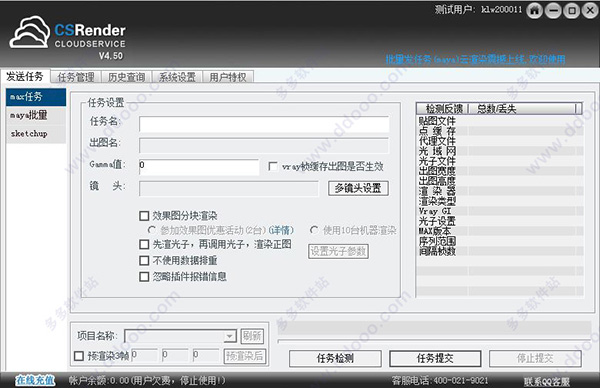Enable 忽略插件报错信息 checkbox
This screenshot has width=600, height=388.
144,277
